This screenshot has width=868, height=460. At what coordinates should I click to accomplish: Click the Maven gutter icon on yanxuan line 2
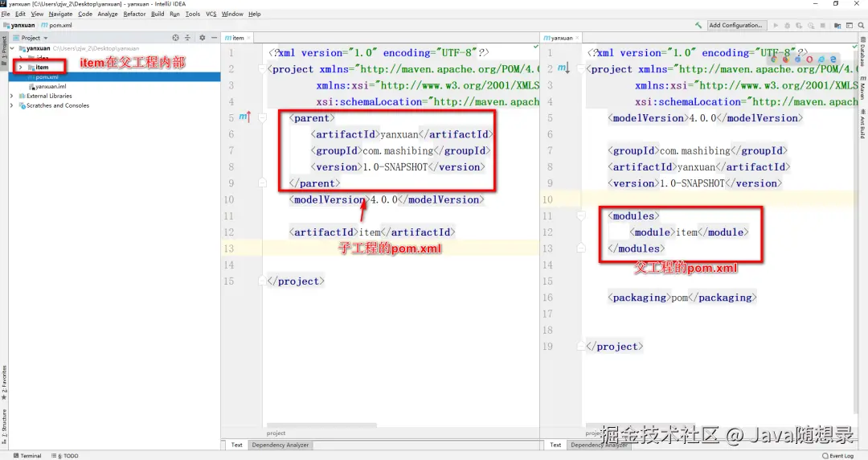click(x=563, y=68)
